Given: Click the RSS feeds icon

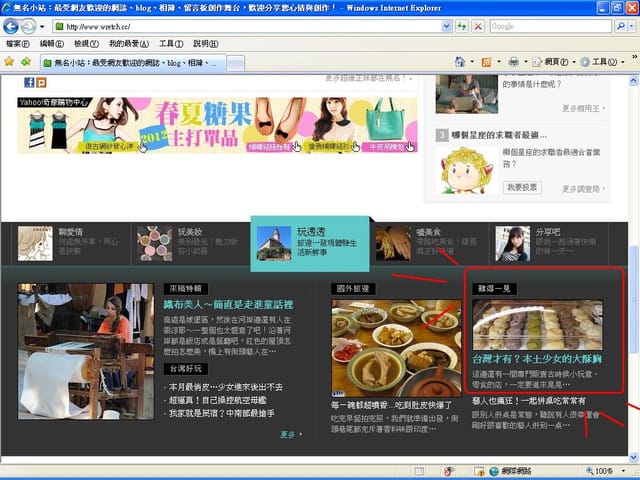Looking at the screenshot, I should 487,62.
